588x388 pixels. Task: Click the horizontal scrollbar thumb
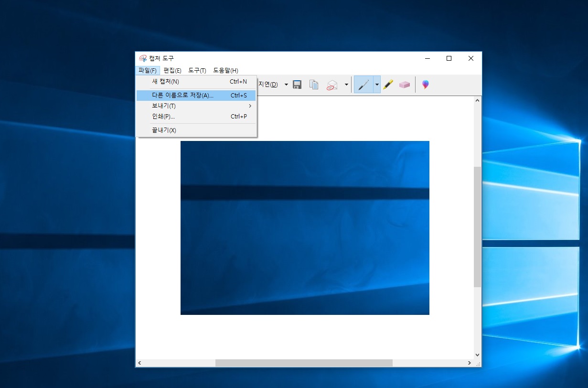click(304, 363)
